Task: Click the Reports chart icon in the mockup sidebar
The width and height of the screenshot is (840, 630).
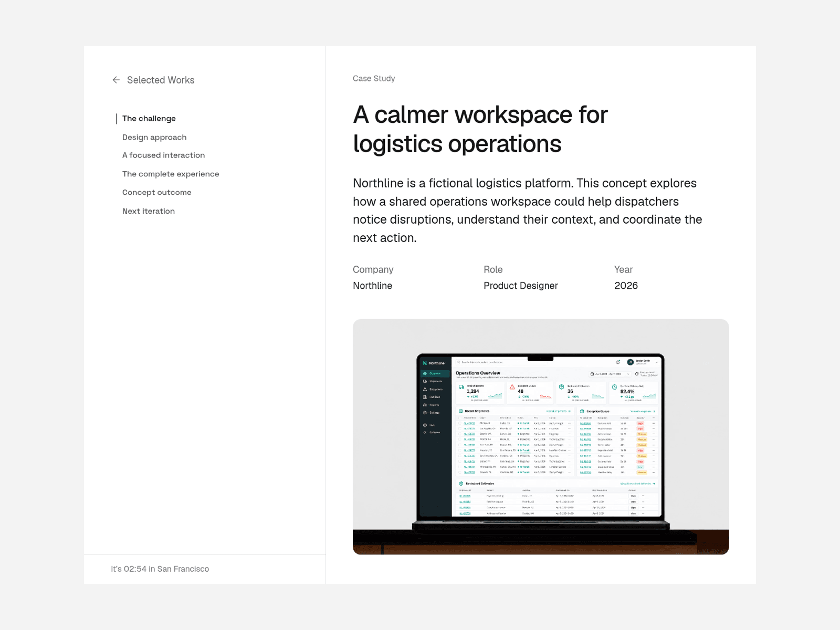Action: [425, 405]
